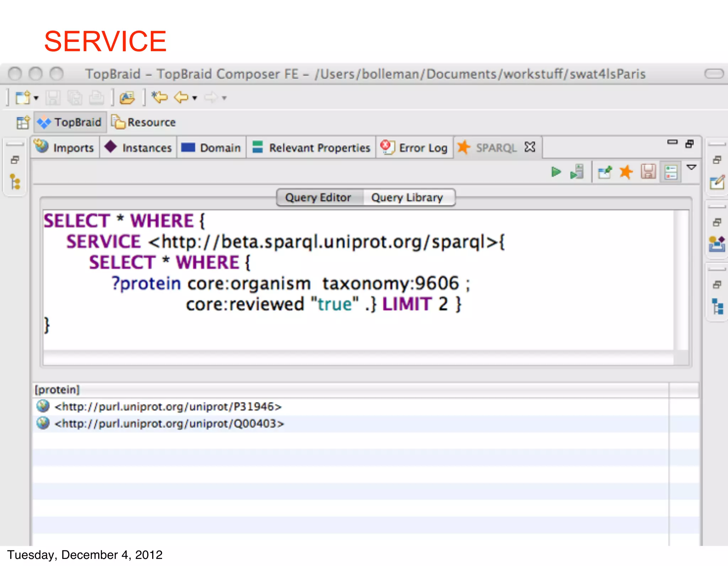Click inside the SPARQL query text editor
The height and width of the screenshot is (566, 728).
tap(355, 330)
